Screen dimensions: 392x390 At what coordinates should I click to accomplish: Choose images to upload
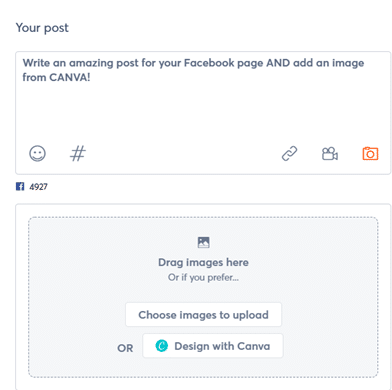pos(203,315)
